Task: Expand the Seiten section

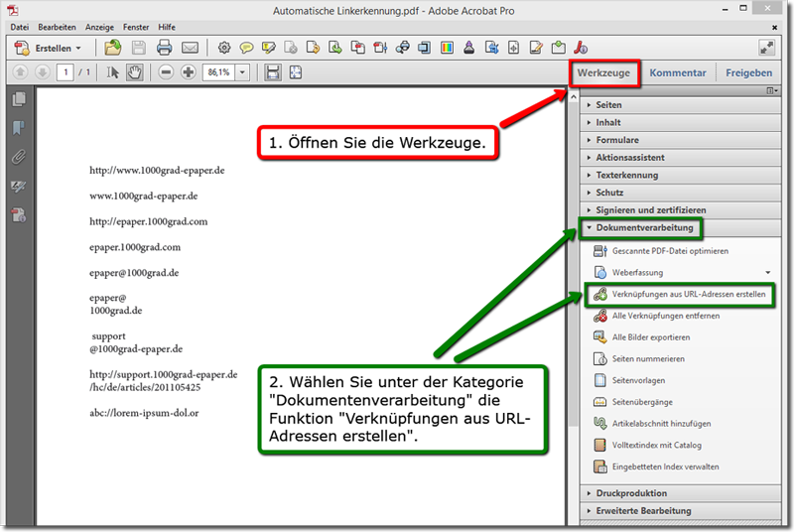Action: point(680,105)
